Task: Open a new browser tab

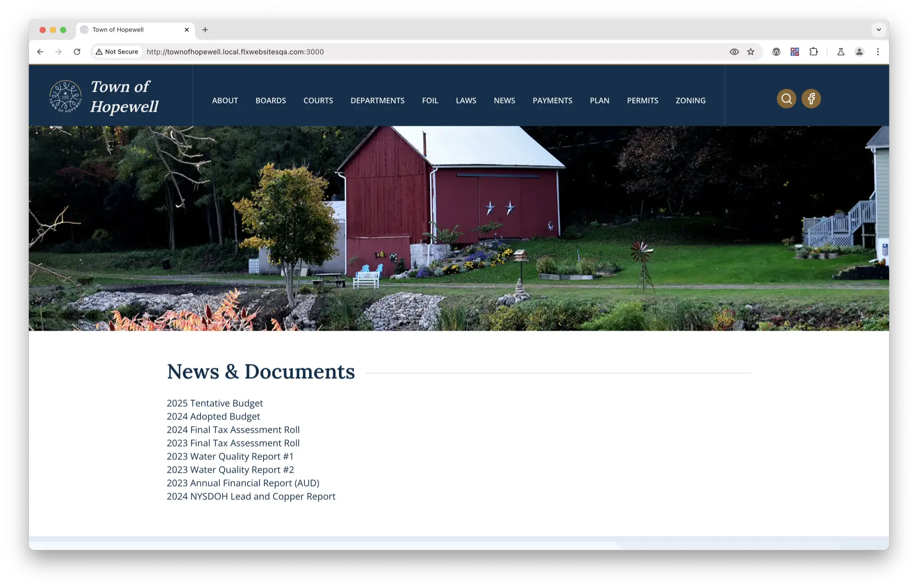Action: click(205, 30)
